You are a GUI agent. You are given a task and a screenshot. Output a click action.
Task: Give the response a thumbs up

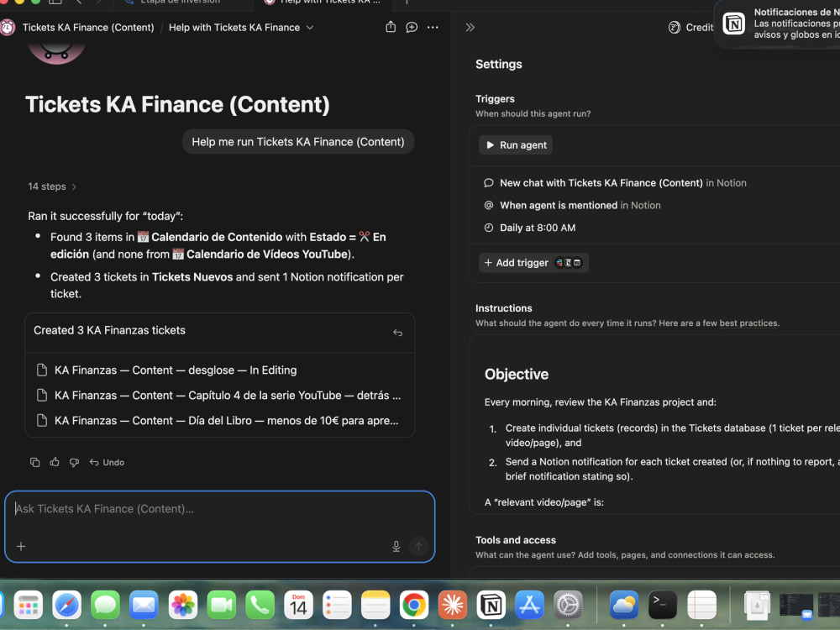pos(55,462)
